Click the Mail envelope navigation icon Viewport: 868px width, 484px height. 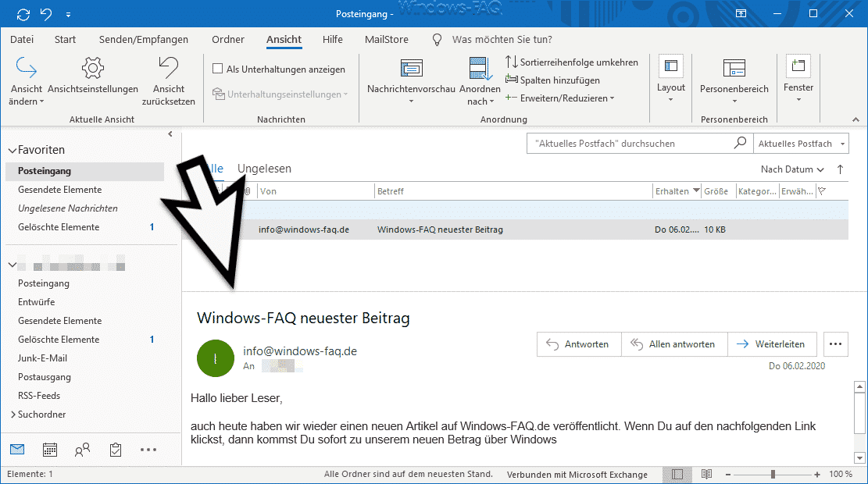pos(17,449)
